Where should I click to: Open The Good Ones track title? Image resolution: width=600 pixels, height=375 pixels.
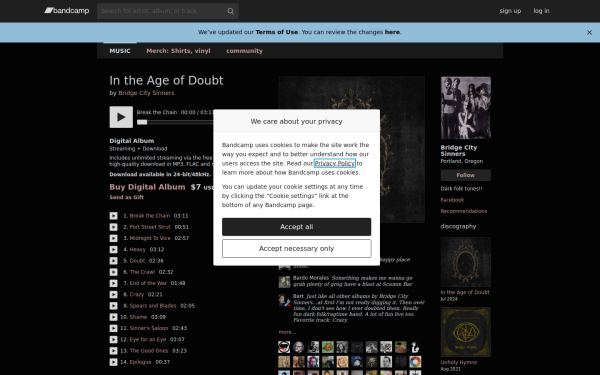[x=149, y=351]
